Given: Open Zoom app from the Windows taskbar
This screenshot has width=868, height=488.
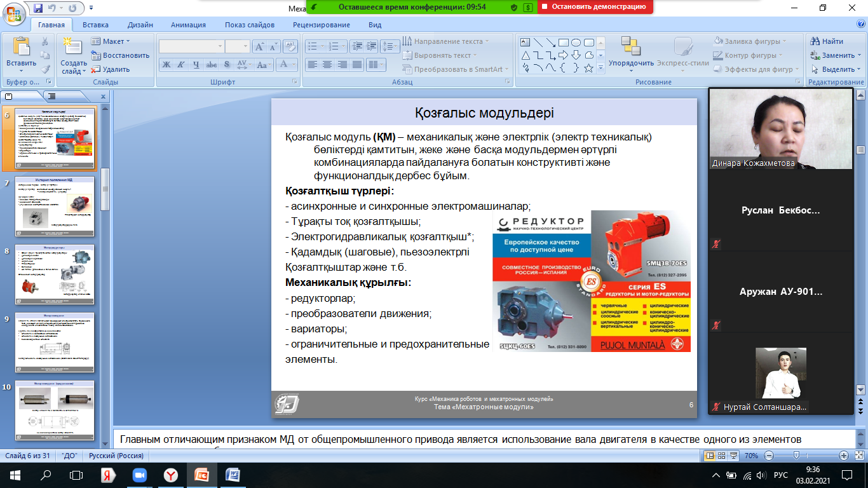Looking at the screenshot, I should coord(139,475).
